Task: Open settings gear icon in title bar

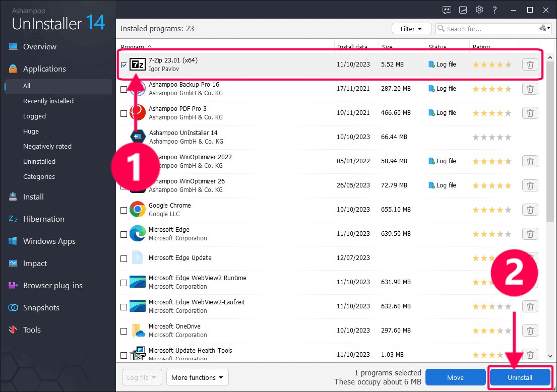Action: [479, 10]
